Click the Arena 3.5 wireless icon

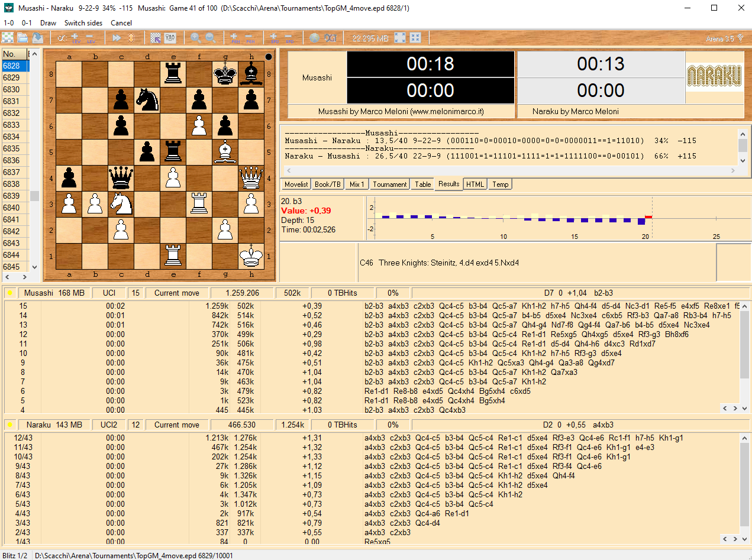click(x=740, y=38)
